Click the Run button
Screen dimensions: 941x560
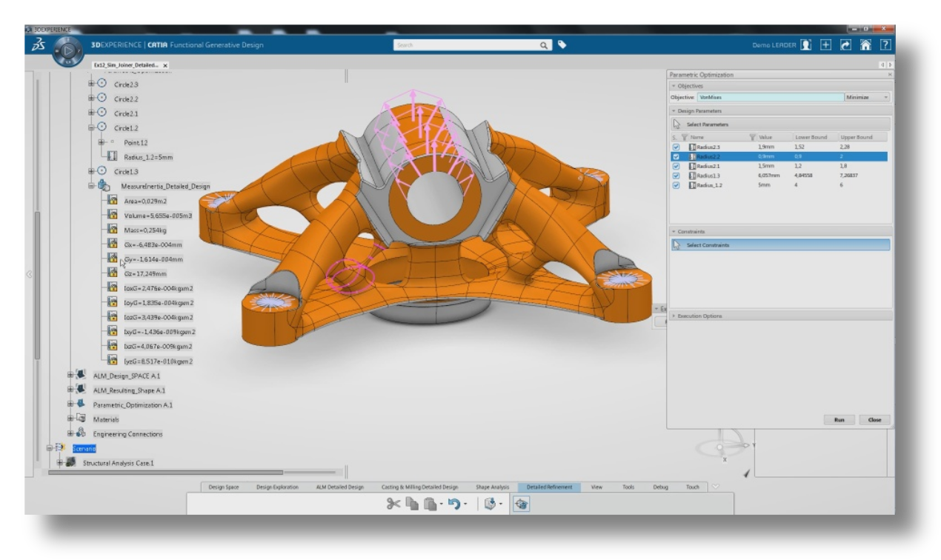(839, 419)
